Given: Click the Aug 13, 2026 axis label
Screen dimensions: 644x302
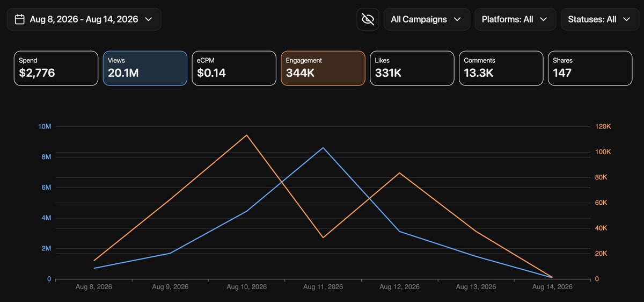Looking at the screenshot, I should pyautogui.click(x=475, y=287).
